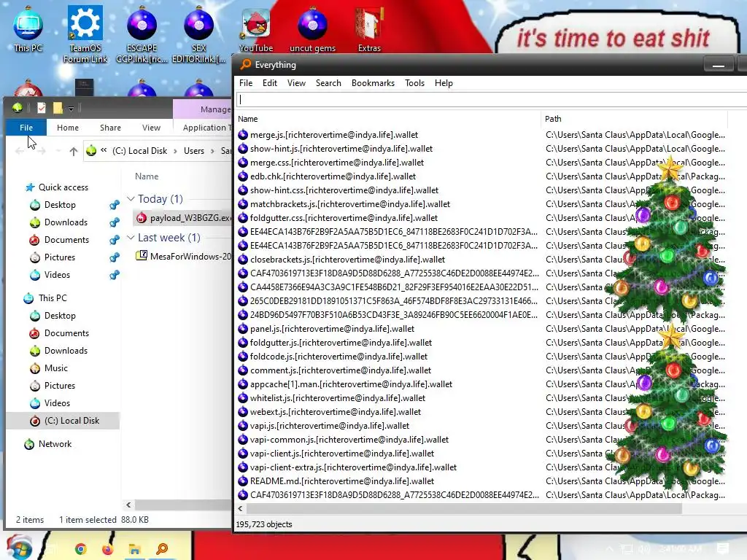
Task: Click the (C:) Local Disk drive icon in sidebar
Action: pos(35,421)
